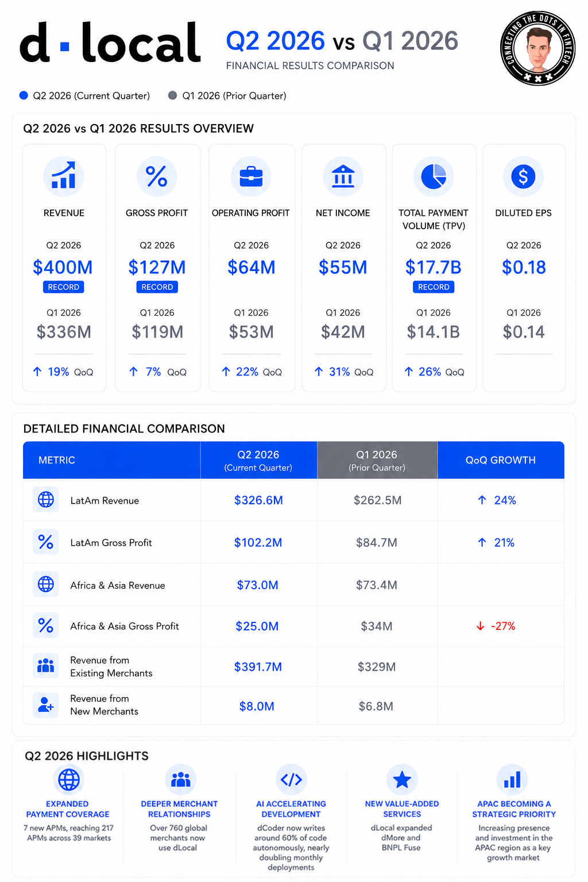Click the $0.18 diluted EPS figure
Image resolution: width=588 pixels, height=882 pixels.
coord(524,267)
